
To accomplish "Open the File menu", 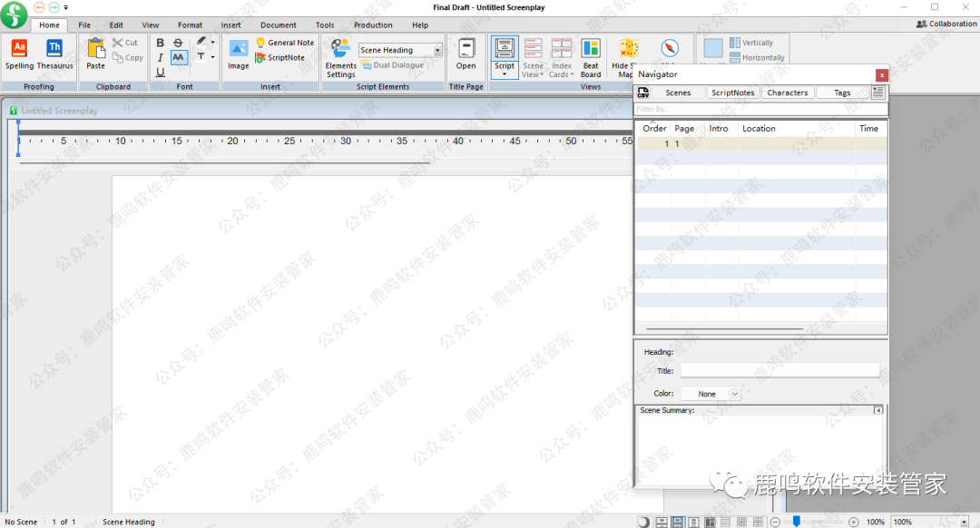I will pyautogui.click(x=84, y=25).
